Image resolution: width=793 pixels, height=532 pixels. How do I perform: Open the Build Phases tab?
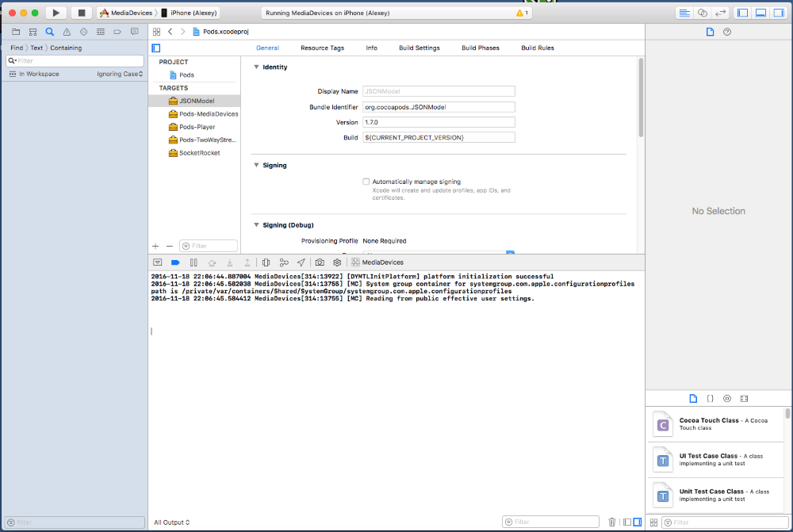[x=481, y=48]
